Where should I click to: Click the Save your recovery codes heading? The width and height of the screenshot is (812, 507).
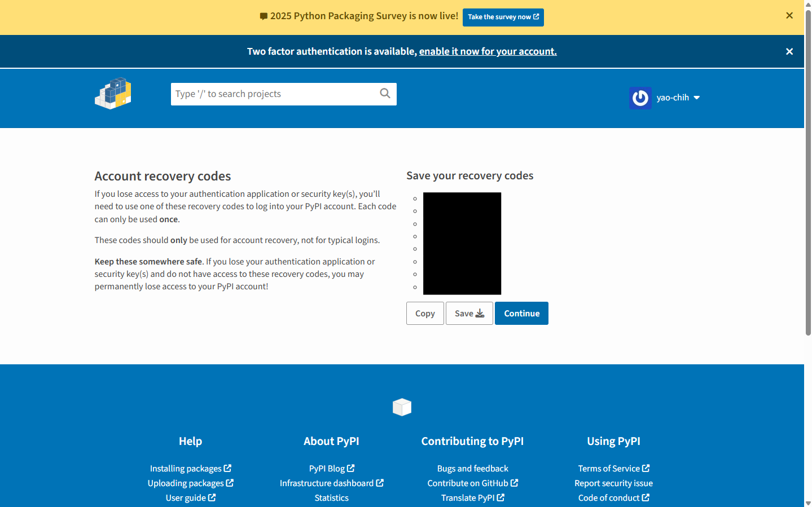coord(470,175)
